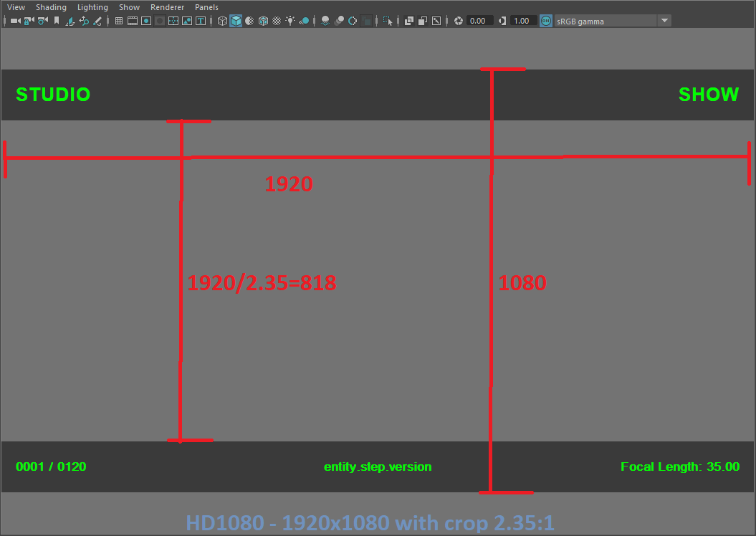Open the Grease Pencil tool
The image size is (756, 536).
[x=97, y=21]
